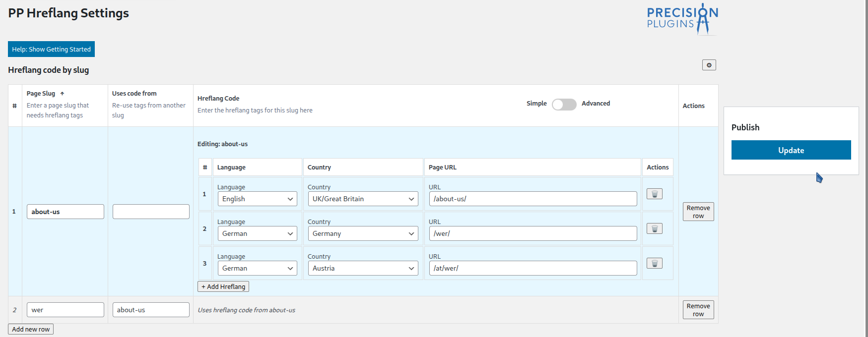Edit the about-us page slug field
Viewport: 868px width, 337px height.
(x=65, y=212)
